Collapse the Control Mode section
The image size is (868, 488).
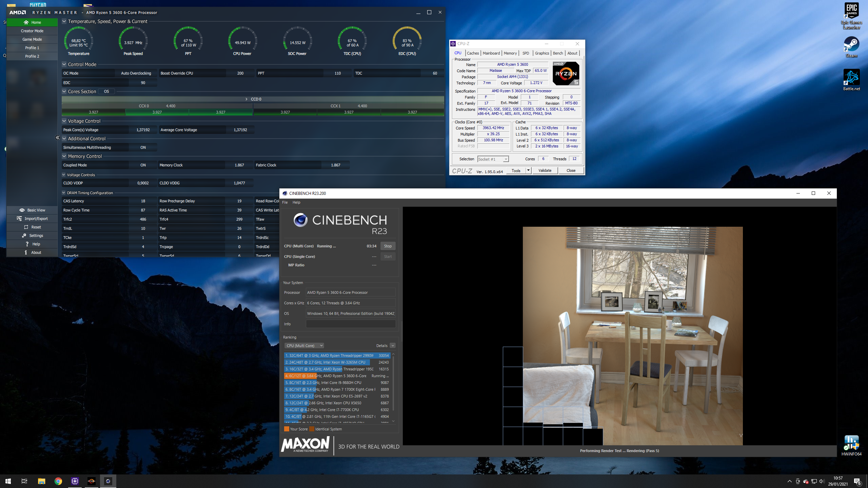click(x=64, y=64)
